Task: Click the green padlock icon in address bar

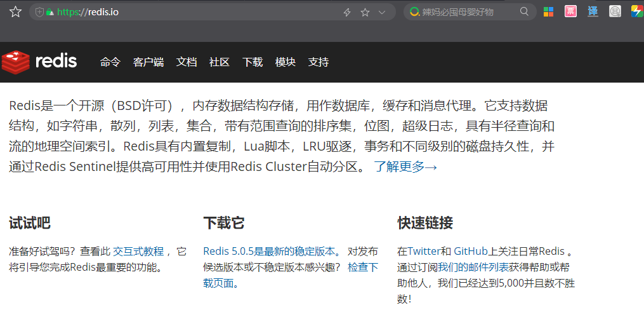Action: point(50,12)
